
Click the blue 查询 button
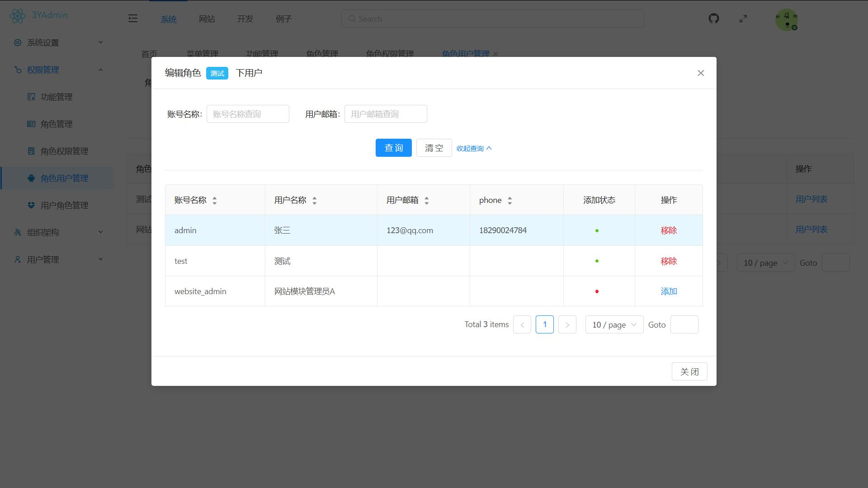coord(393,148)
